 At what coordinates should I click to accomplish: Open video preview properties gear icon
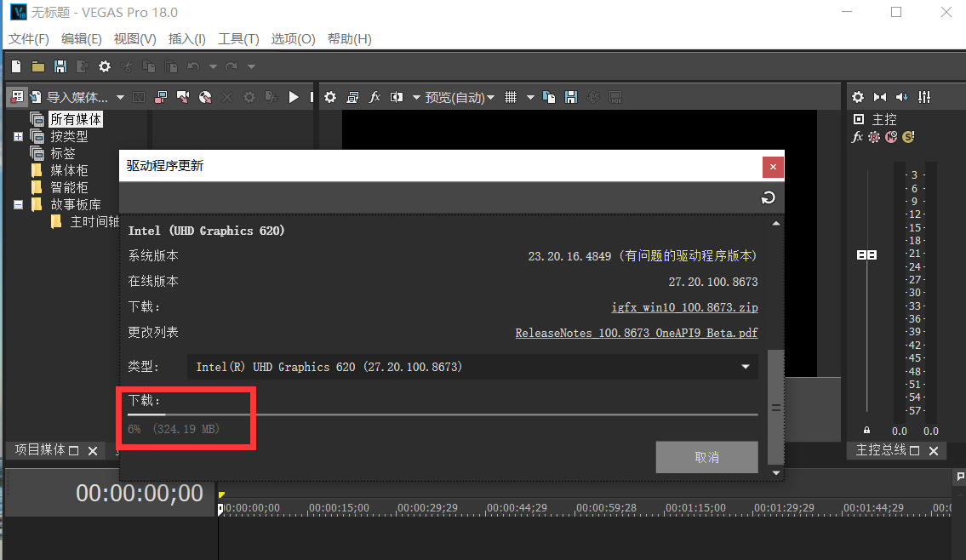(x=330, y=97)
